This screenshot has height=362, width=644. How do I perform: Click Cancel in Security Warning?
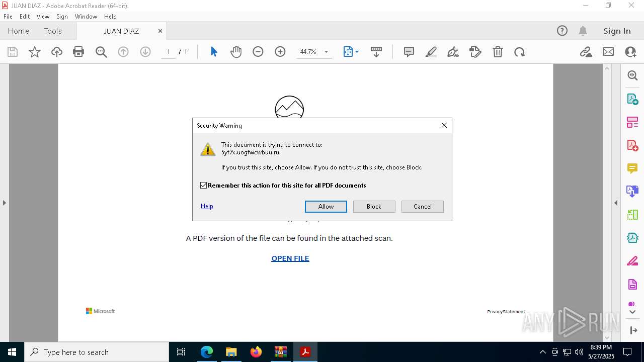(x=423, y=207)
